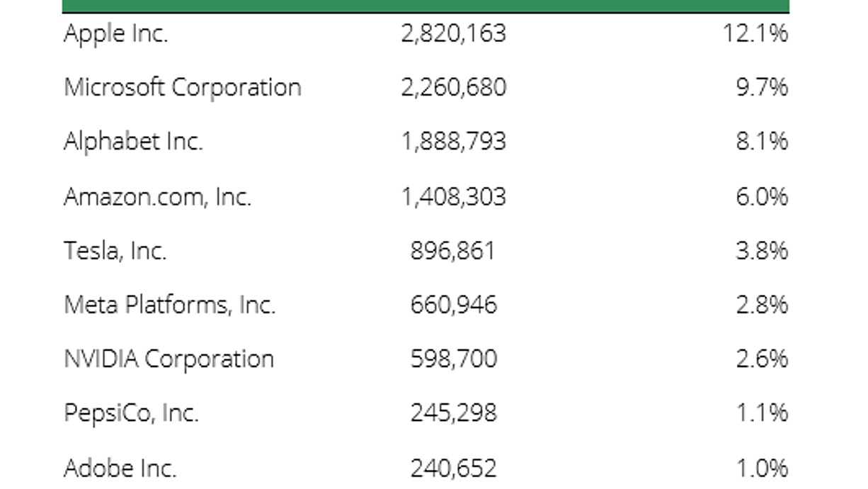
Task: Select the Adobe Inc. row label
Action: 120,468
